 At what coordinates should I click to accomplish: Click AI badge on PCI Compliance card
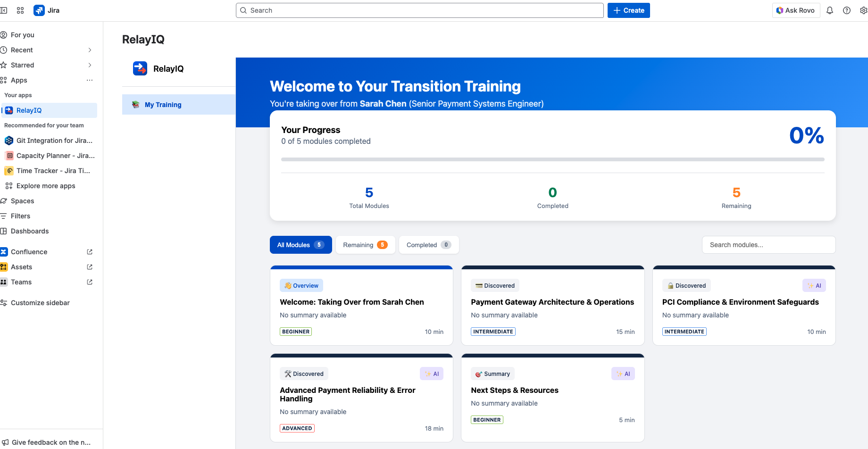(814, 285)
